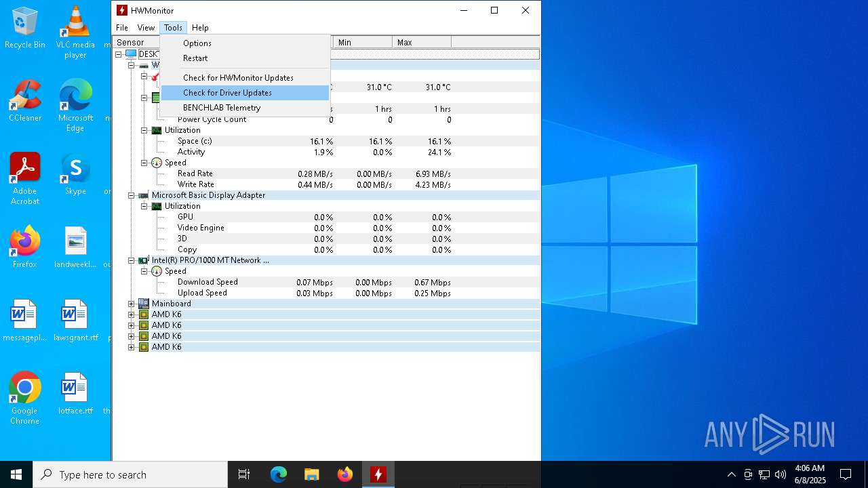
Task: Click the Sensor column header
Action: (137, 42)
